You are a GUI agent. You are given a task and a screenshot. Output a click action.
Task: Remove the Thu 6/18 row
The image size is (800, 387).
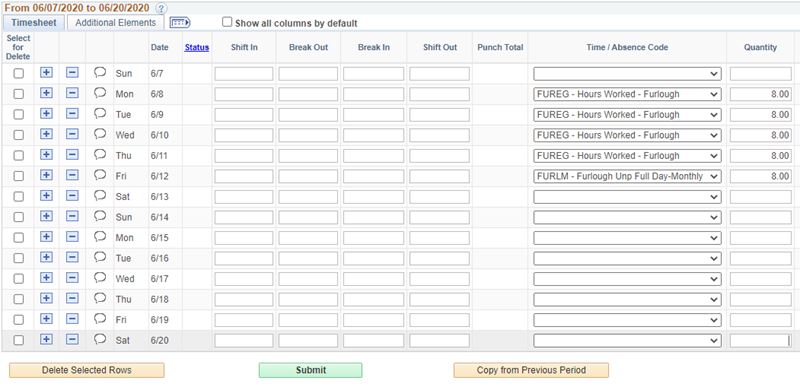(72, 298)
